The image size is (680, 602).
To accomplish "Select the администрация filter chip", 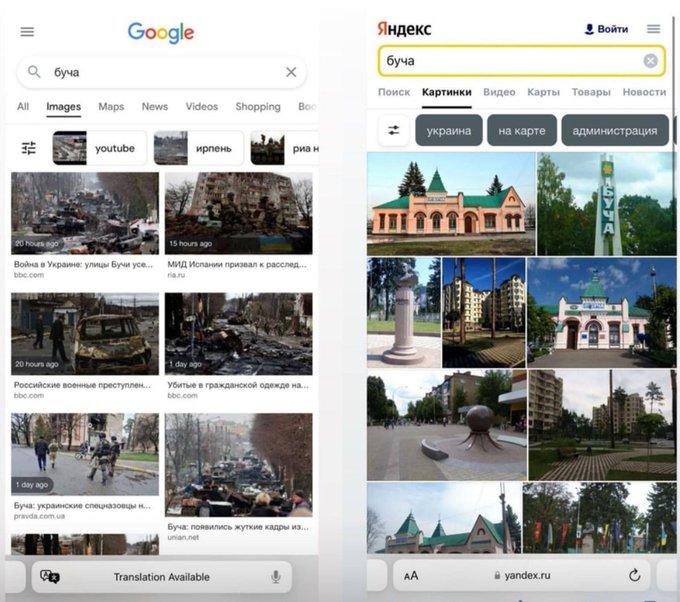I will pyautogui.click(x=615, y=131).
